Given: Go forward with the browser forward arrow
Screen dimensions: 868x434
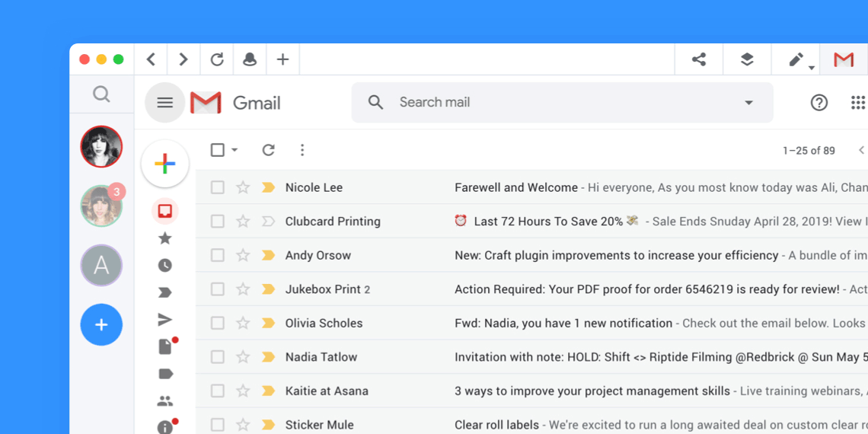Looking at the screenshot, I should point(183,60).
